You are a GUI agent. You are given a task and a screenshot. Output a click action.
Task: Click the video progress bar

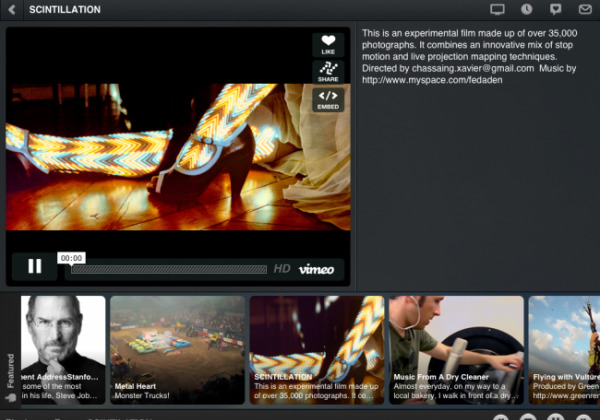click(169, 270)
